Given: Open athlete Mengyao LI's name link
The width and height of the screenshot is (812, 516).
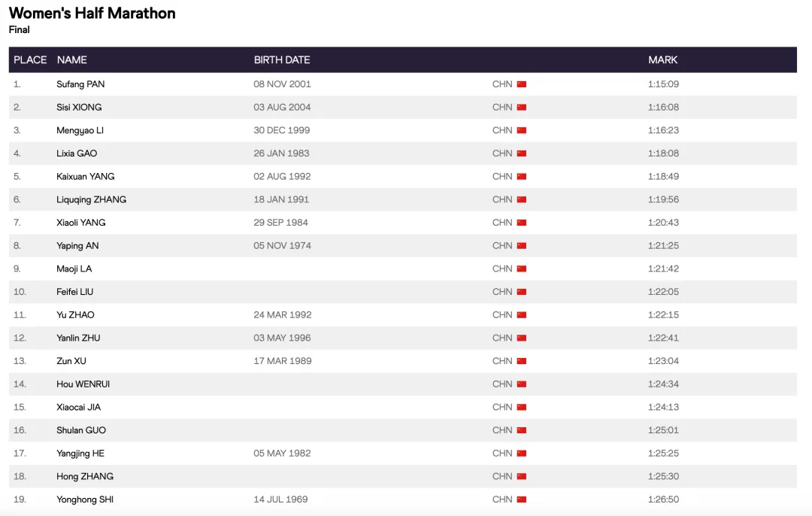Looking at the screenshot, I should click(x=80, y=130).
